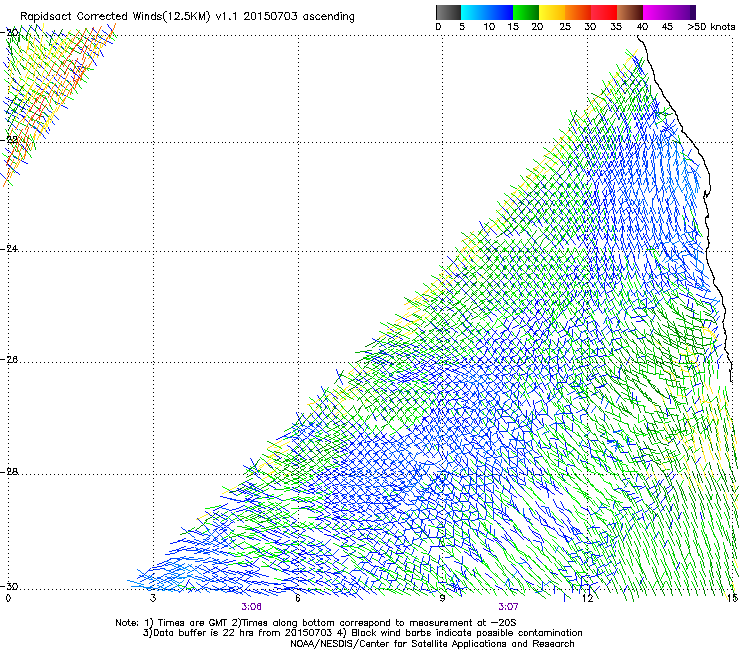Image resolution: width=740 pixels, height=650 pixels.
Task: Select the magenta 40-45 knots color band
Action: tap(656, 12)
